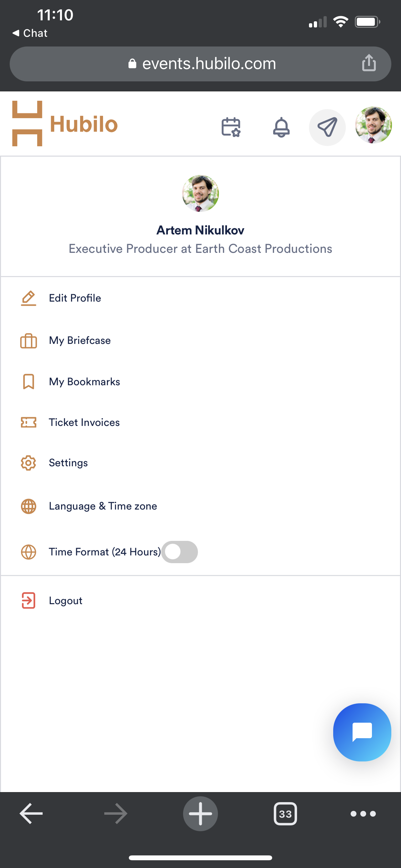Open My Bookmarks
The height and width of the screenshot is (868, 401).
84,381
